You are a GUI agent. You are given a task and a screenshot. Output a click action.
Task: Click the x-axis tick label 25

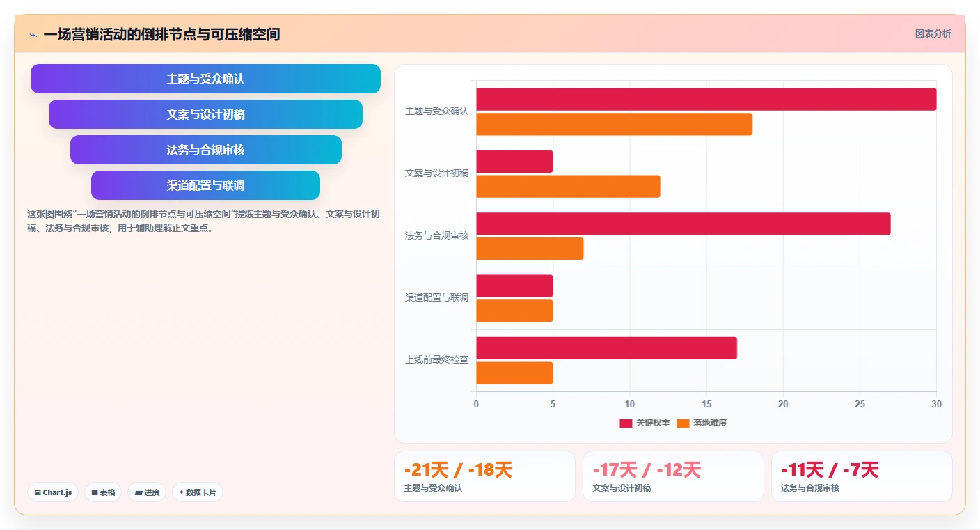click(x=860, y=405)
